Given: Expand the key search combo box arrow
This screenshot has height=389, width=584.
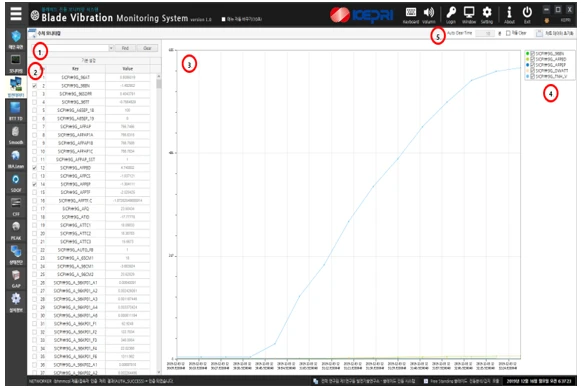Looking at the screenshot, I should 111,48.
